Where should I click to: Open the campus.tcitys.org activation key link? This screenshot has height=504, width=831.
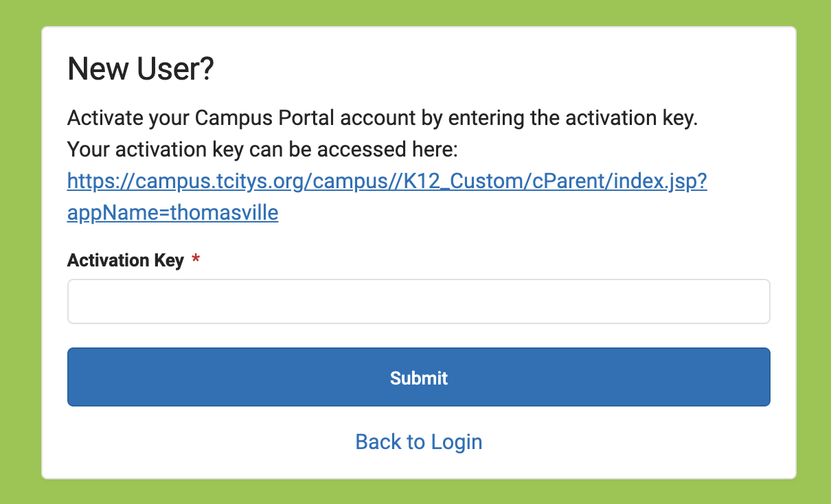coord(387,197)
